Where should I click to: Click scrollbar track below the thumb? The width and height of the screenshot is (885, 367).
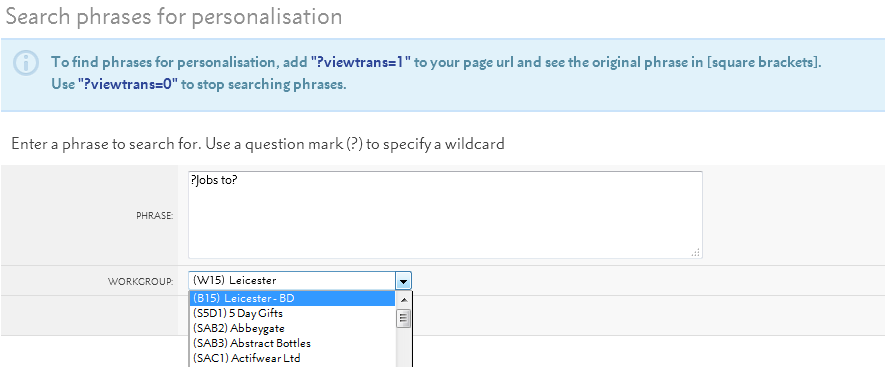[x=404, y=347]
